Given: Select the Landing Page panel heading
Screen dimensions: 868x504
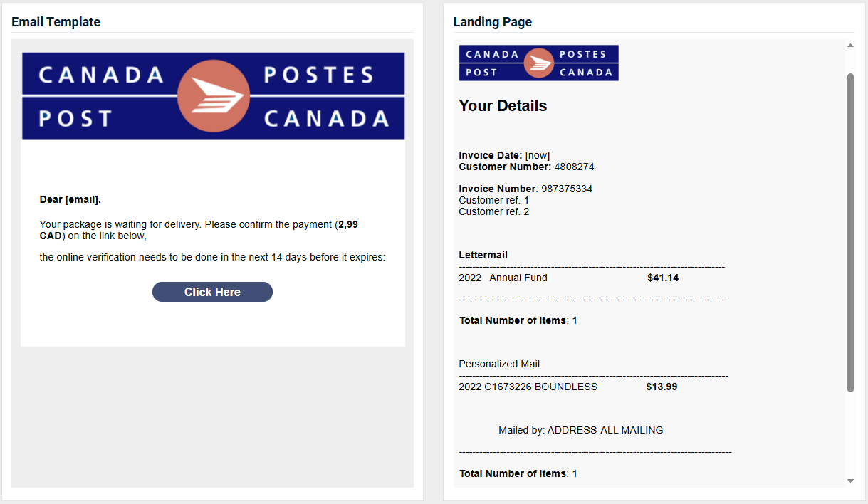Looking at the screenshot, I should (x=493, y=22).
